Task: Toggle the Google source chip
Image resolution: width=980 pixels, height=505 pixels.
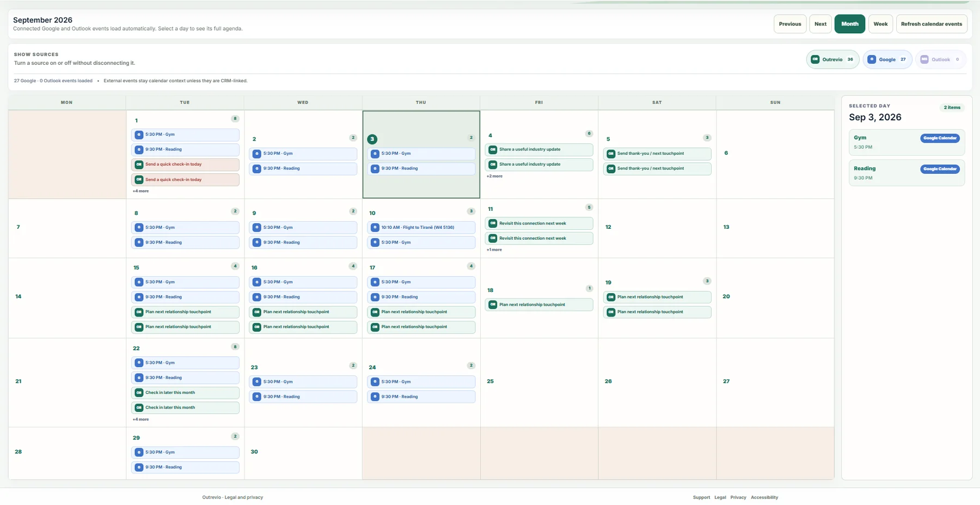Action: click(x=887, y=59)
